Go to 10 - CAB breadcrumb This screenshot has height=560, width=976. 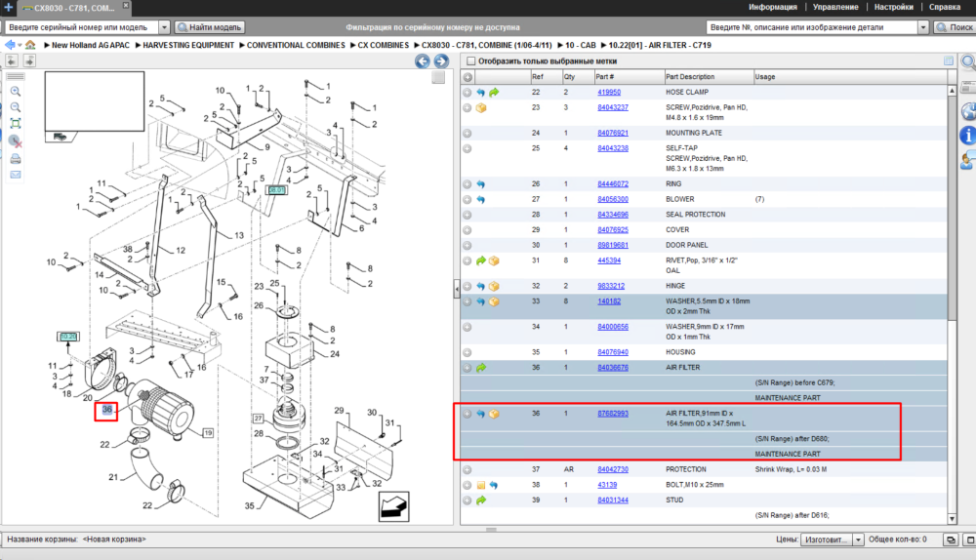click(x=580, y=45)
